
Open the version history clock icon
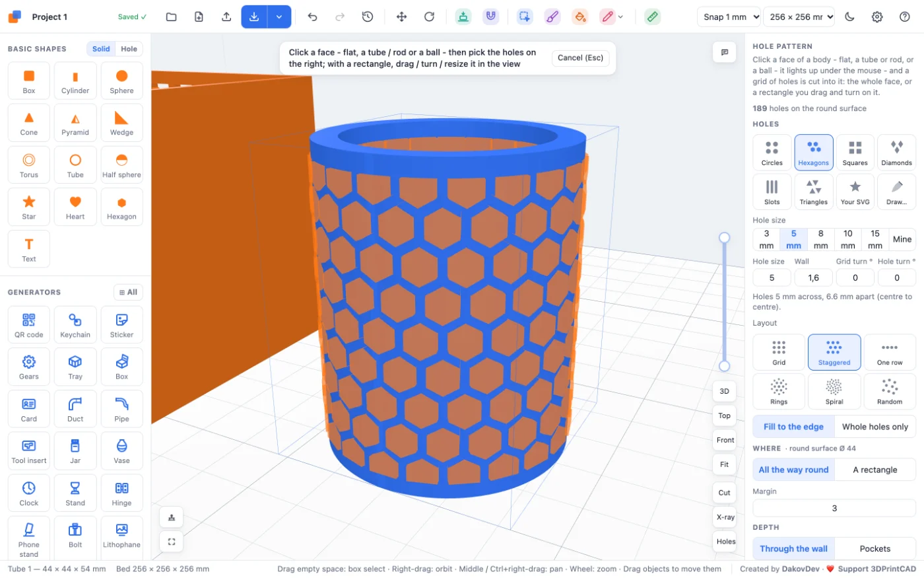(368, 17)
